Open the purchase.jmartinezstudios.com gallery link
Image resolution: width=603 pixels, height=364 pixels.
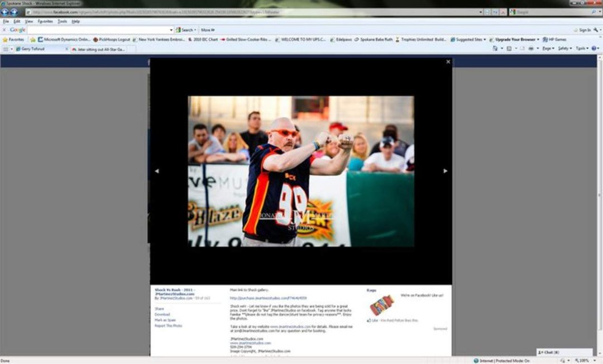coord(269,298)
